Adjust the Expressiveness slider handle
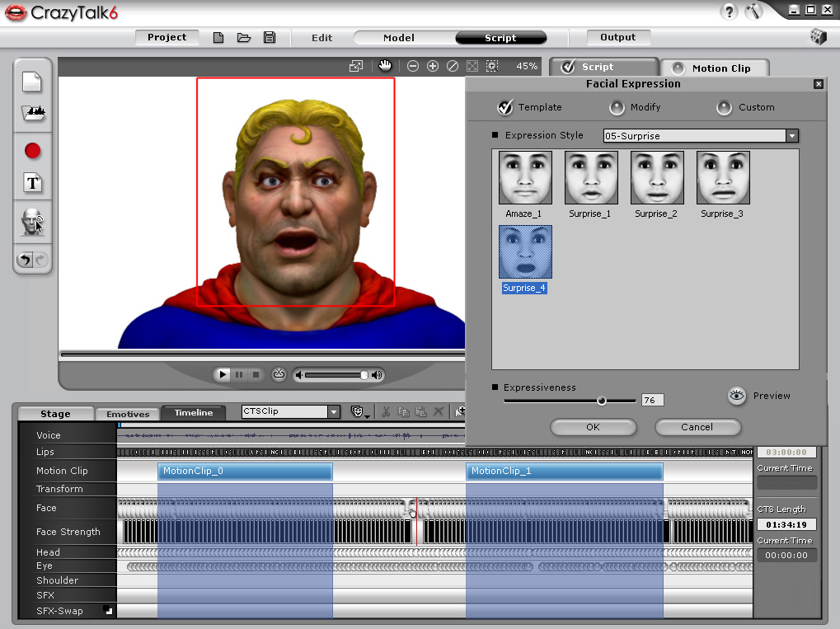840x629 pixels. (x=601, y=400)
